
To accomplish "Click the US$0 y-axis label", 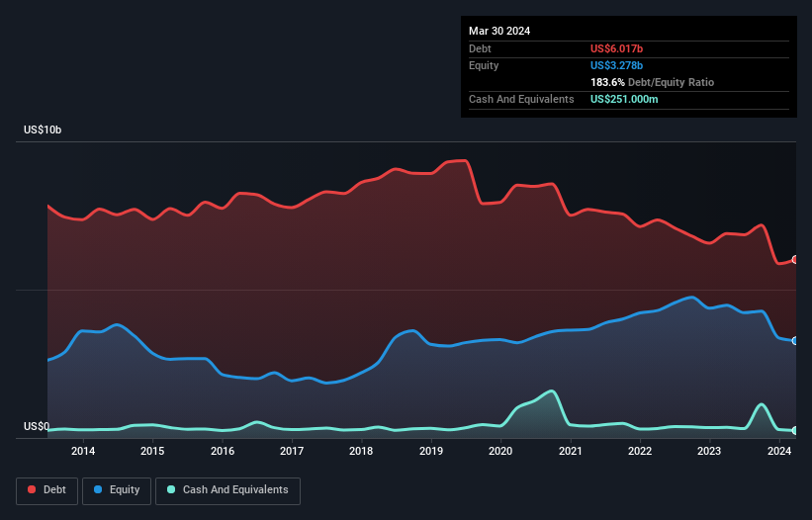I will point(37,426).
